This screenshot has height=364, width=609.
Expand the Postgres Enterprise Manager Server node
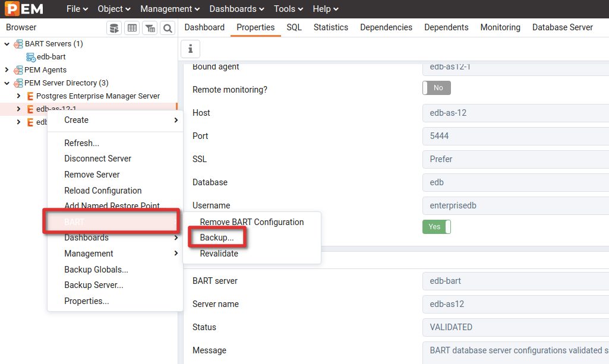tap(18, 96)
